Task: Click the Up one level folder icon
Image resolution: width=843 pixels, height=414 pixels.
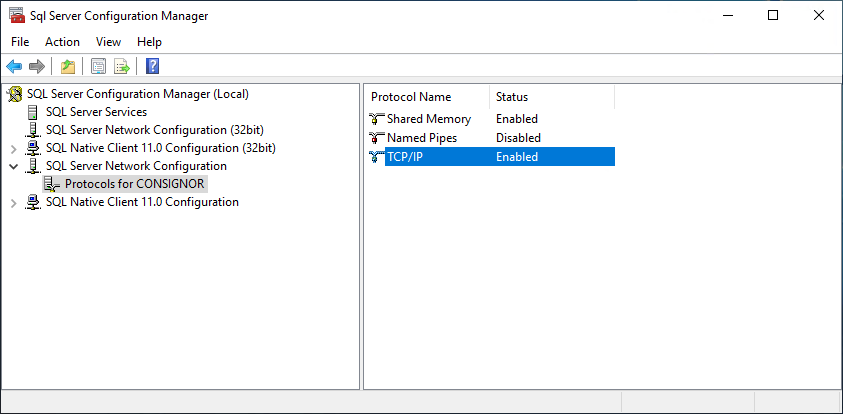Action: pos(67,67)
